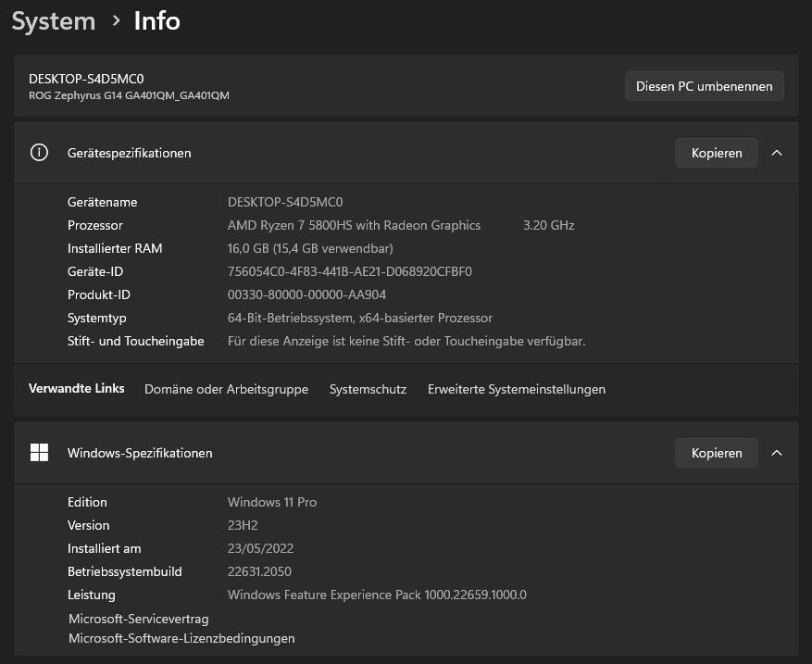Select the build number 22631.2050
This screenshot has height=664, width=812.
click(x=259, y=571)
